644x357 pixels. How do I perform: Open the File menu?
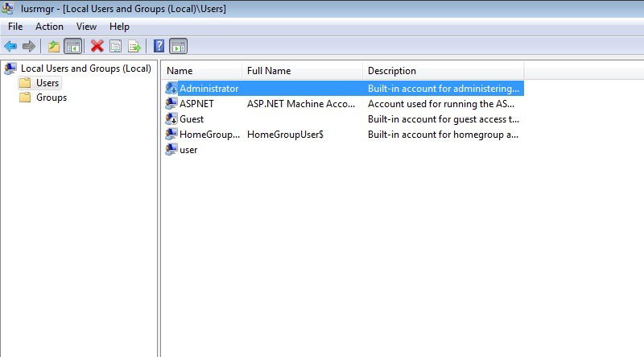coord(15,27)
